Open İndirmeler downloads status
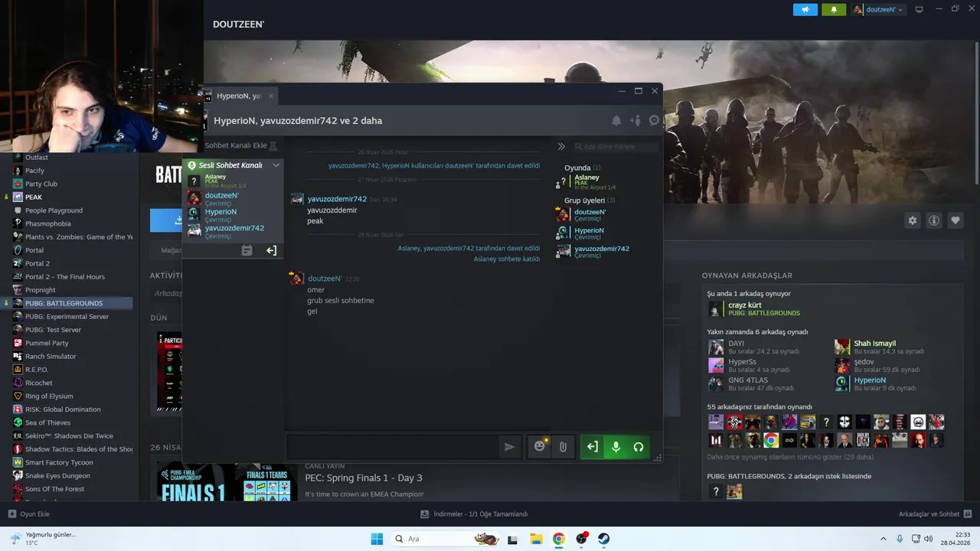The width and height of the screenshot is (980, 551). (x=474, y=514)
